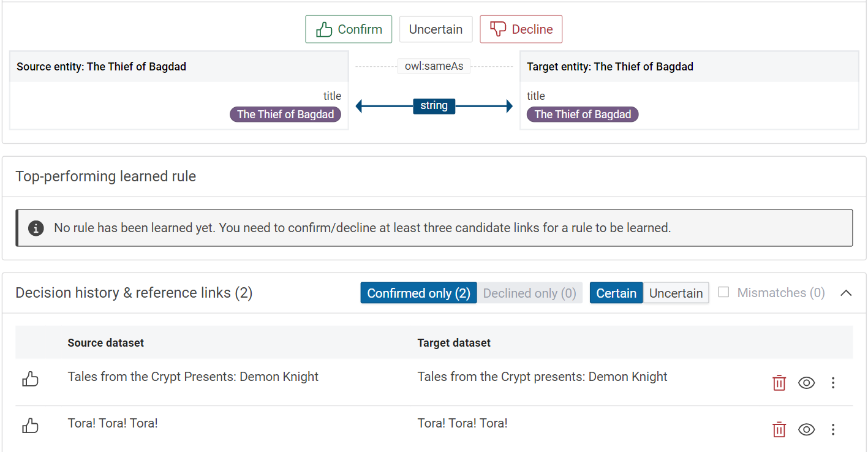The width and height of the screenshot is (868, 452).
Task: Delete the Tora! Tora! Tora! reference link
Action: pyautogui.click(x=779, y=429)
